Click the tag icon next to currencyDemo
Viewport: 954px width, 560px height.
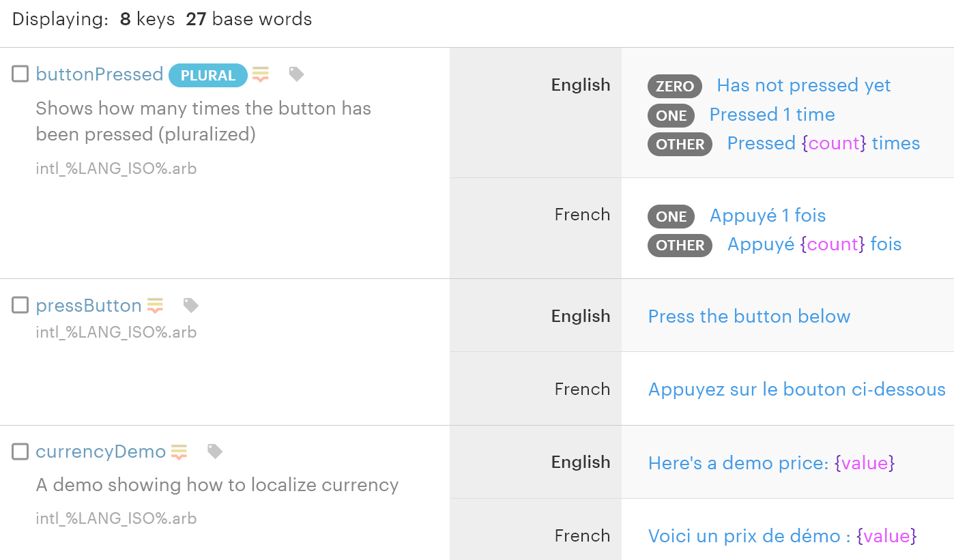(215, 452)
